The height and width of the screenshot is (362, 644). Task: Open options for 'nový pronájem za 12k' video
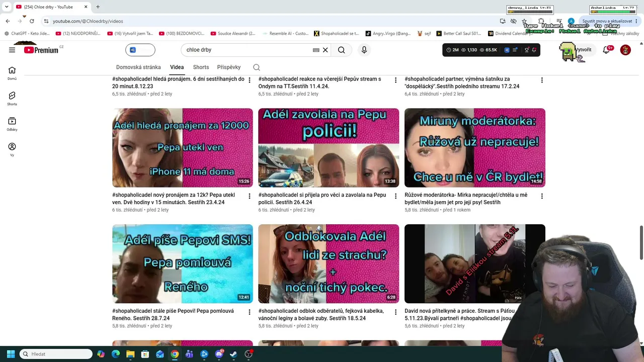[x=250, y=196]
